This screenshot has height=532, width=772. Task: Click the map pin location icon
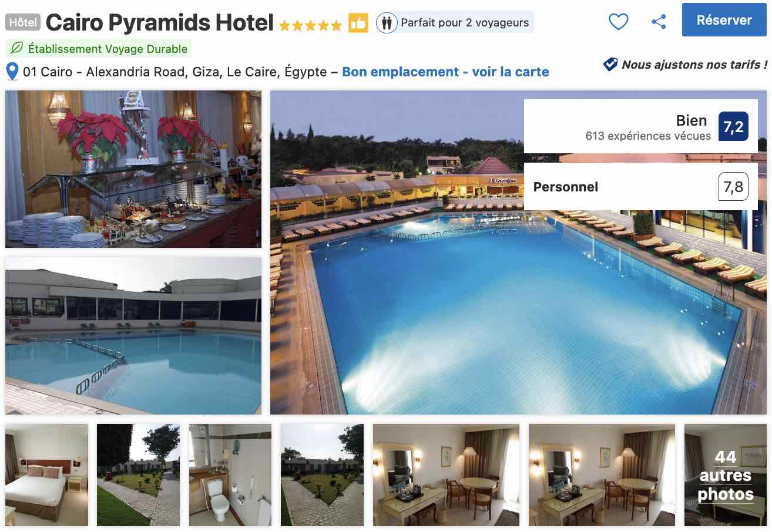click(x=12, y=72)
